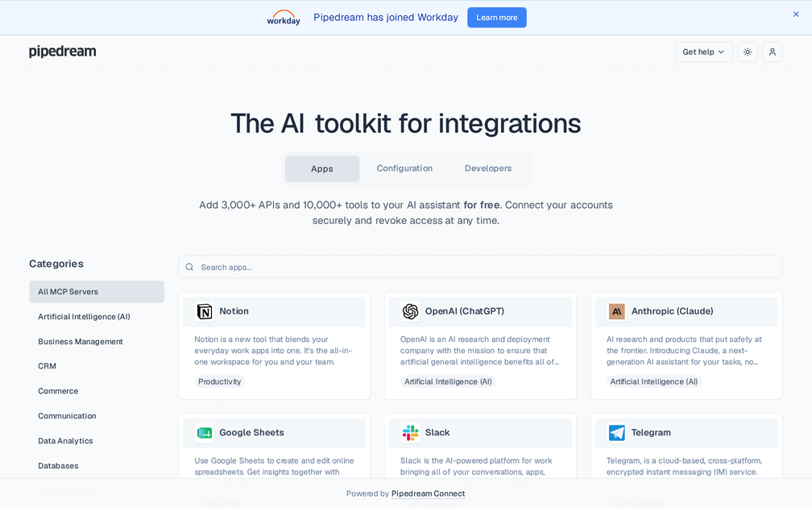Click the search magnifier icon
Image resolution: width=812 pixels, height=508 pixels.
click(189, 267)
